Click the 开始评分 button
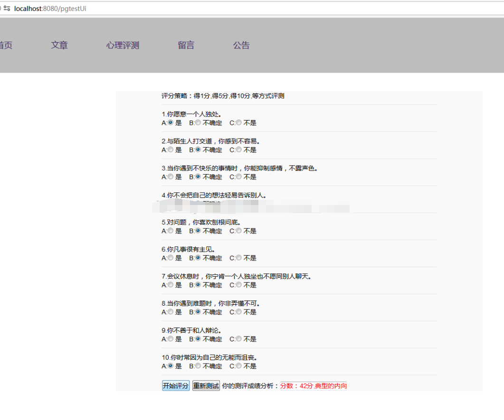Viewport: 504px width, 420px height. (x=175, y=386)
